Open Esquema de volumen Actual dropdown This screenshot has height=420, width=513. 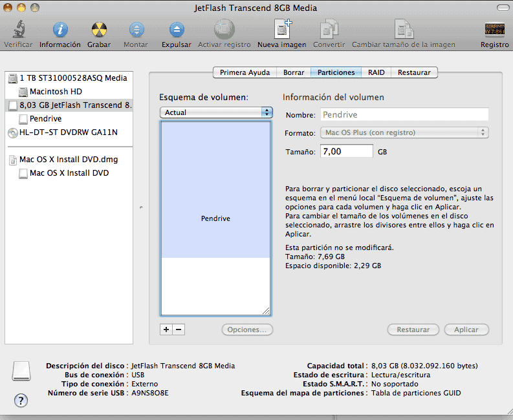pyautogui.click(x=216, y=112)
